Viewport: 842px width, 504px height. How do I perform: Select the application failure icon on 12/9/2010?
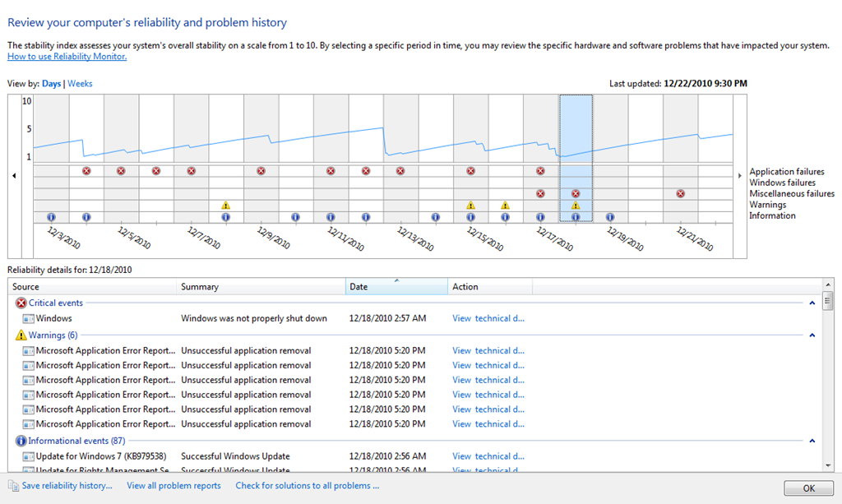[x=261, y=171]
